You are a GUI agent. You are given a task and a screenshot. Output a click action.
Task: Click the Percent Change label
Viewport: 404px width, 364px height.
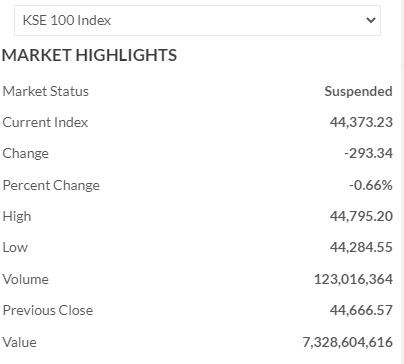tap(51, 185)
